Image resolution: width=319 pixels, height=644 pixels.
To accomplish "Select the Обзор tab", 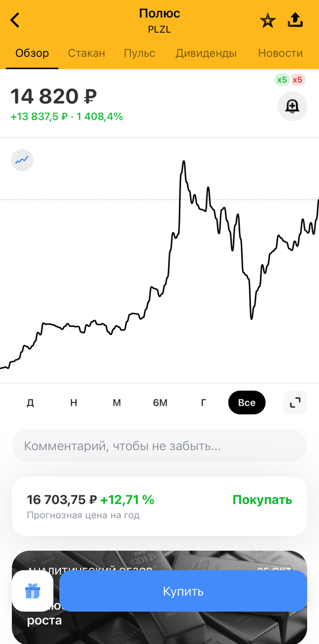I will [32, 53].
